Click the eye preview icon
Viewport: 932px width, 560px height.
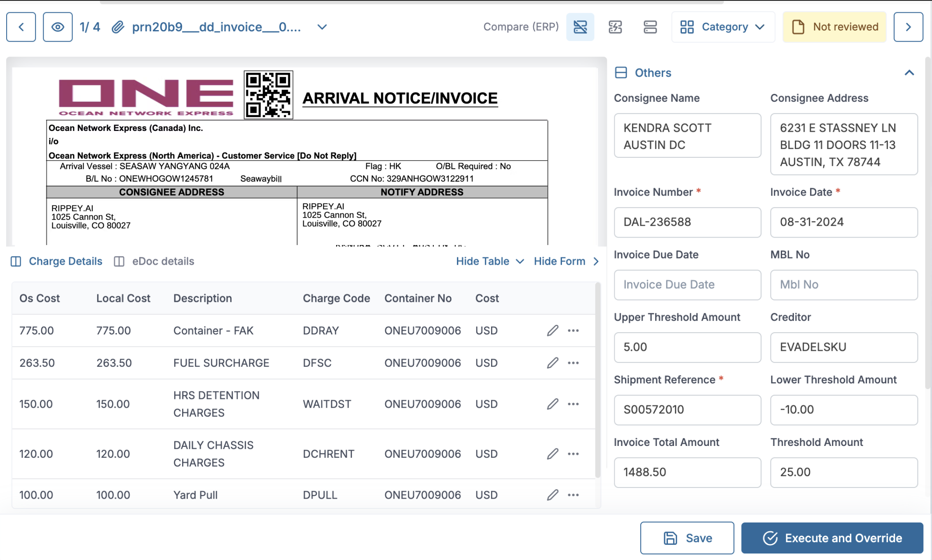58,27
